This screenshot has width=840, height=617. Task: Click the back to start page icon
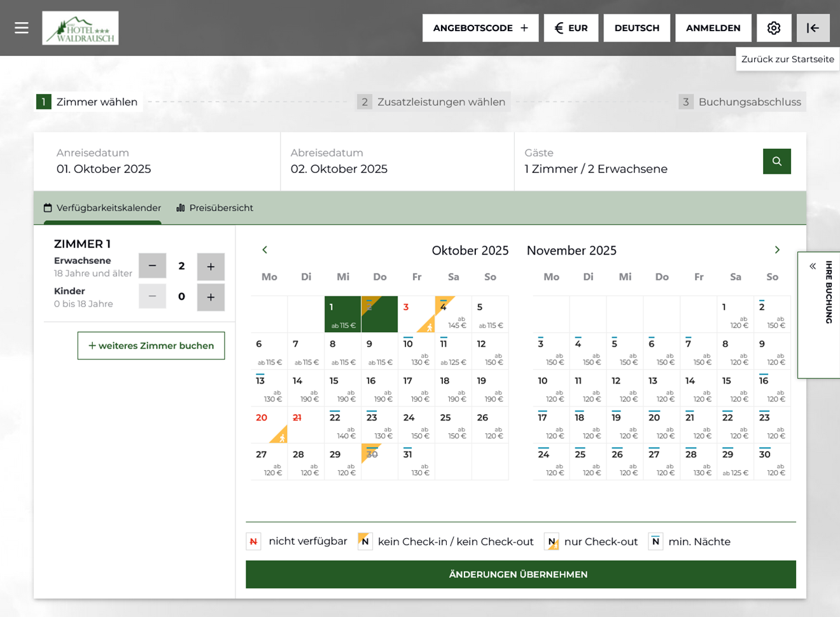813,28
